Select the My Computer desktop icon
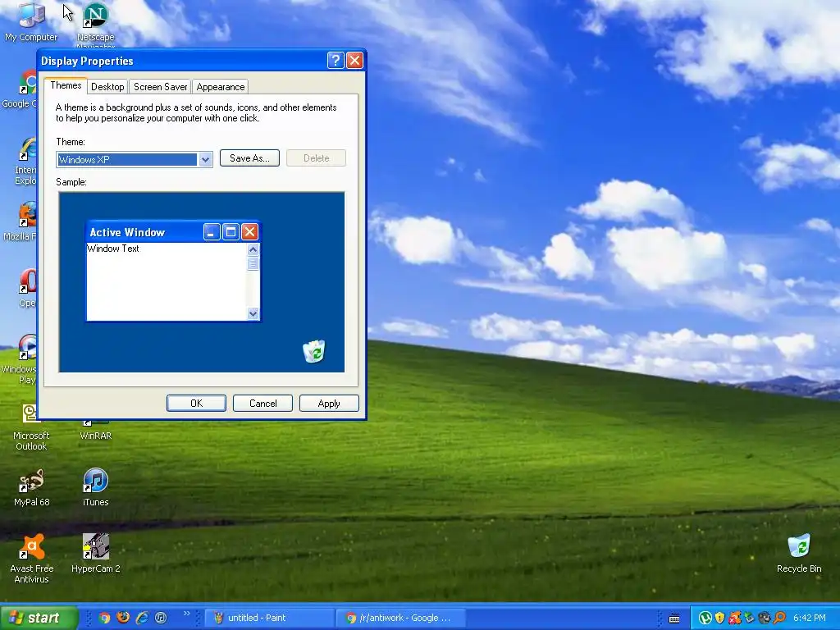The height and width of the screenshot is (630, 840). 31,22
